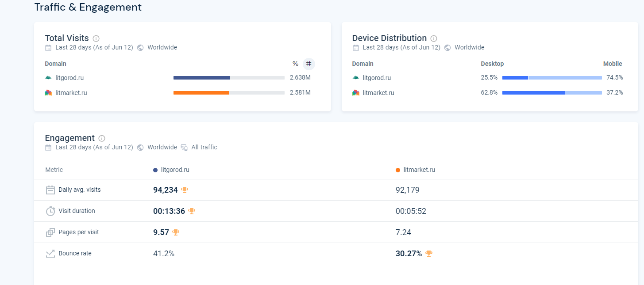The image size is (644, 285).
Task: Click the blue litgorod.ru visits bar
Action: click(202, 78)
